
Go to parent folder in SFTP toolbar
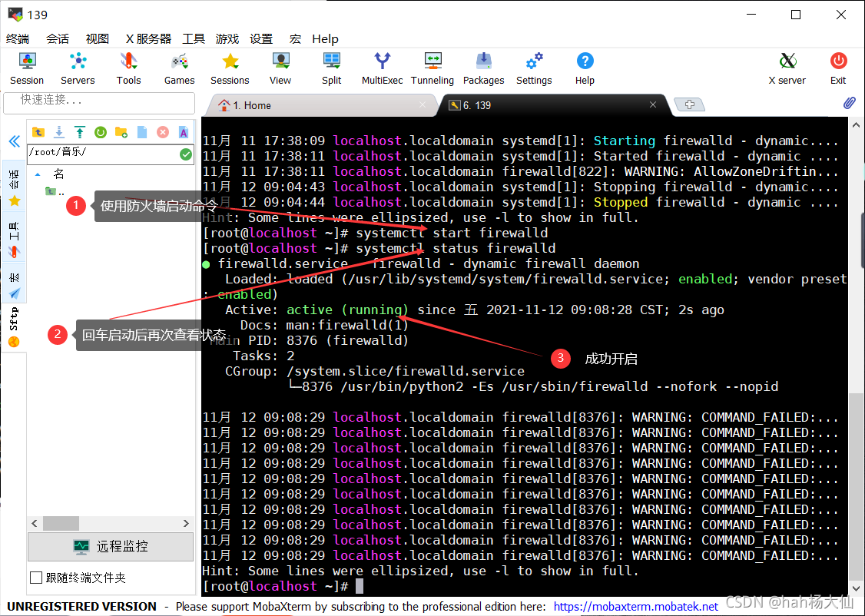38,132
